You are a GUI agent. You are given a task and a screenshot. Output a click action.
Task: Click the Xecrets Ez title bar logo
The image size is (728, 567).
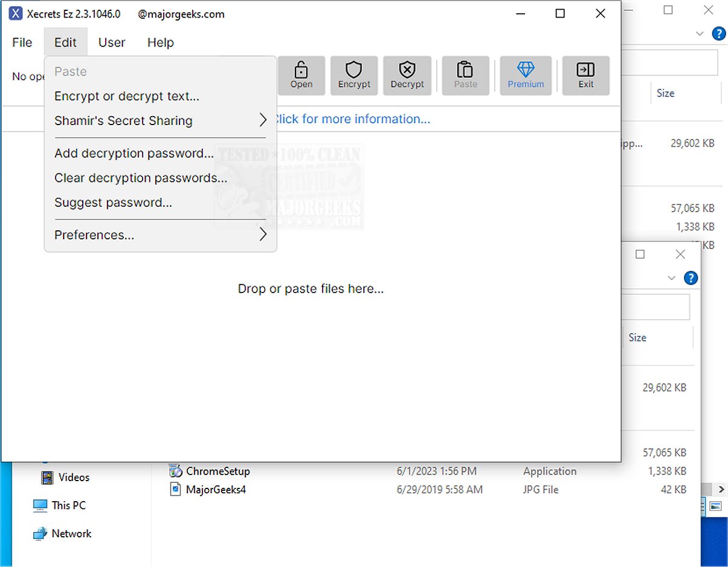[16, 13]
